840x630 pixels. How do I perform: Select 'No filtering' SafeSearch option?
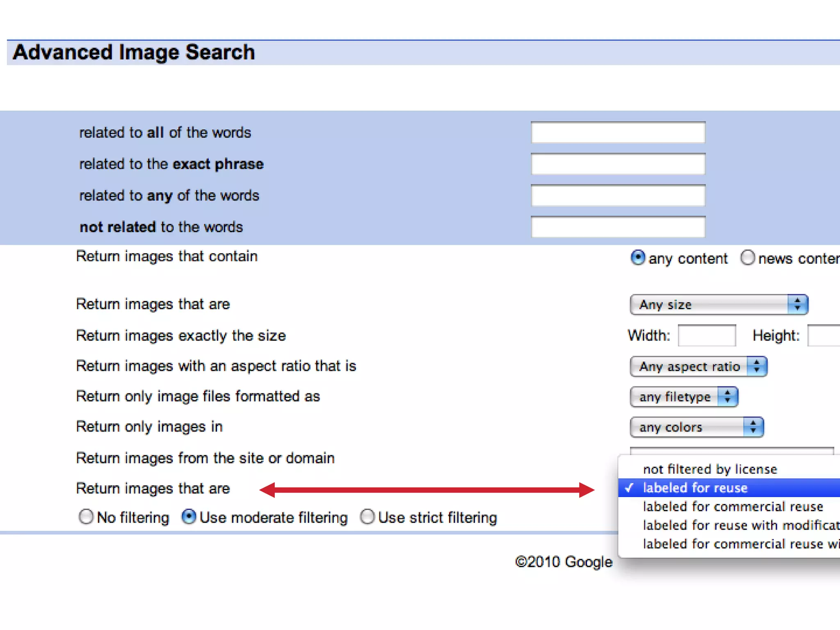(86, 517)
